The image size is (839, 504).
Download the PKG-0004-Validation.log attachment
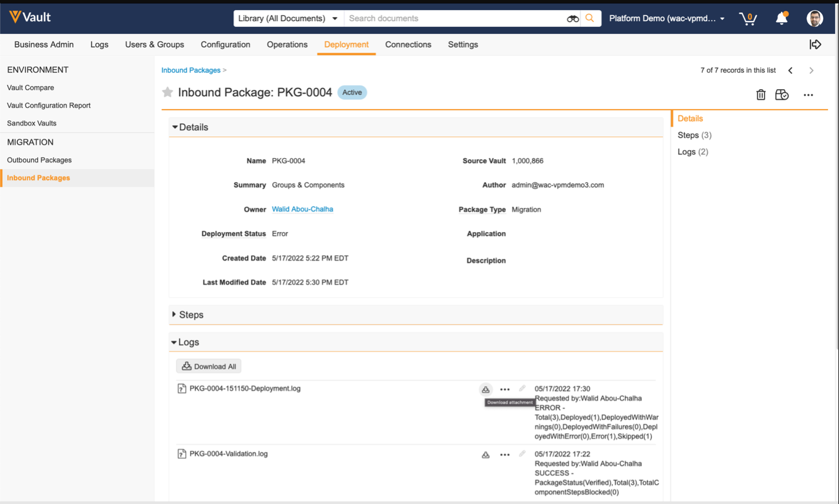pyautogui.click(x=485, y=455)
